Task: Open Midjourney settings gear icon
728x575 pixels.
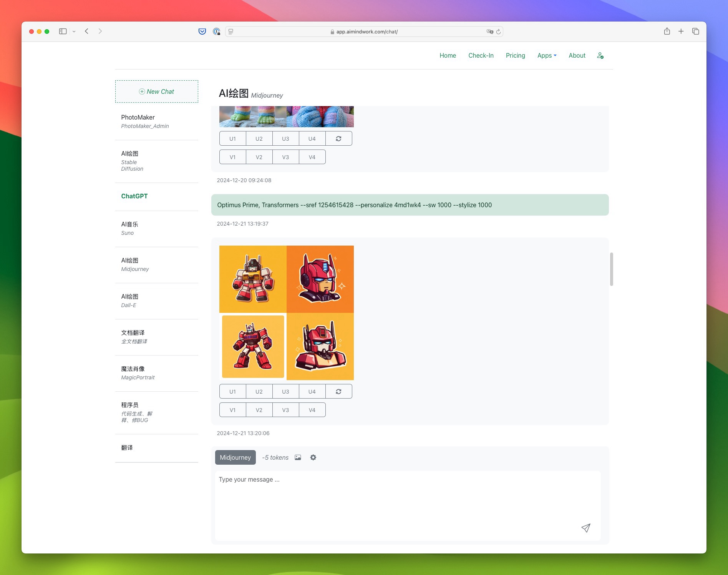Action: click(313, 457)
